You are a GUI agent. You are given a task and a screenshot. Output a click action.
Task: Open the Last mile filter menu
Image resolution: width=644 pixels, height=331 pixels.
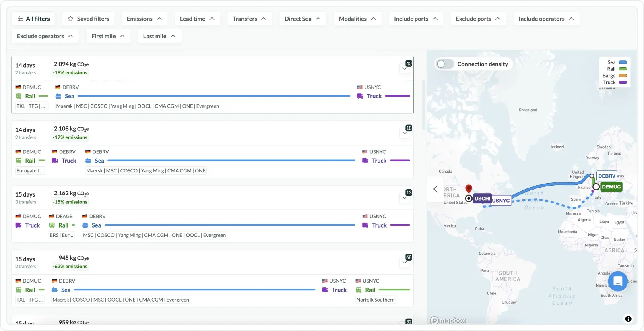[x=159, y=36]
